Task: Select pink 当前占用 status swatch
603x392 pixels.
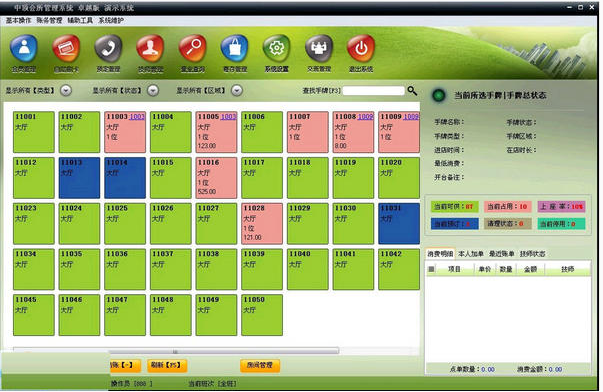Action: pyautogui.click(x=508, y=207)
